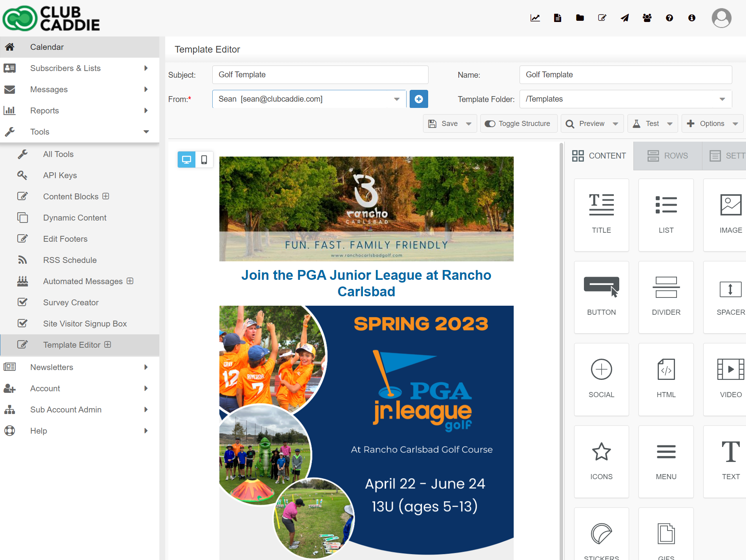Open the document icon in top header
The image size is (746, 560).
pyautogui.click(x=557, y=18)
